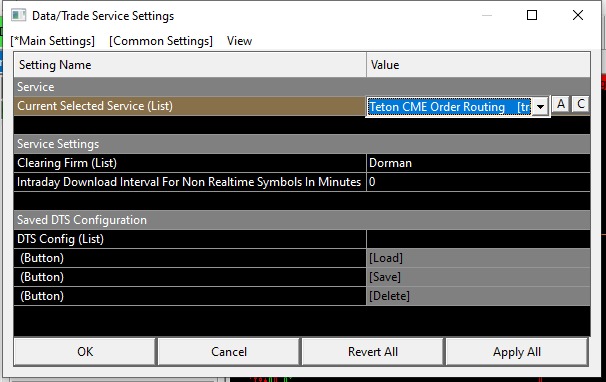Cancel the settings dialog
The image size is (606, 382).
coord(229,351)
